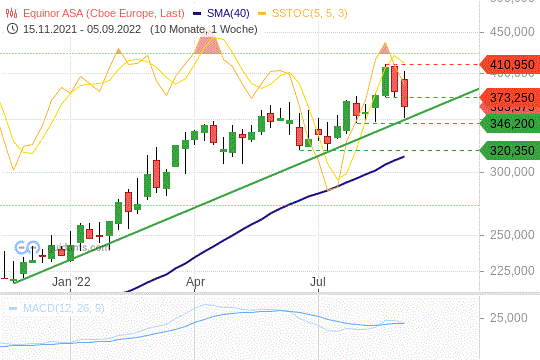
Task: Click the Jul time axis label
Action: [x=318, y=282]
